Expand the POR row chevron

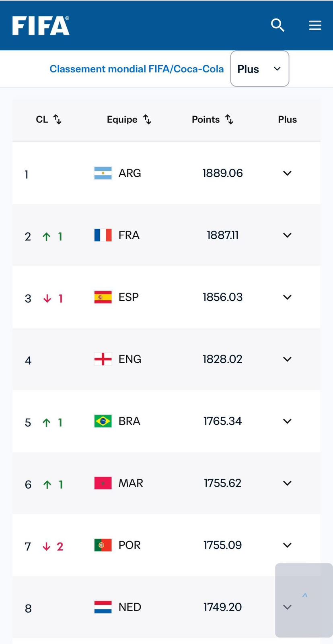pyautogui.click(x=287, y=545)
